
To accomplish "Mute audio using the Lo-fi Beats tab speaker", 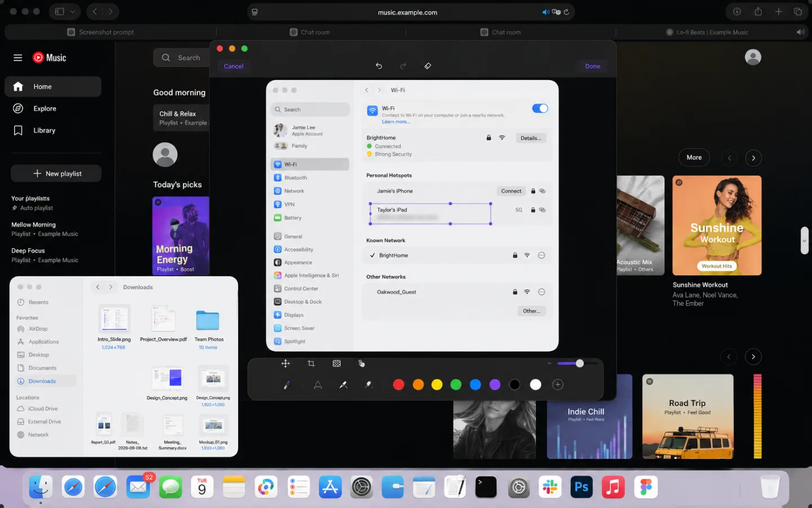I will (800, 32).
